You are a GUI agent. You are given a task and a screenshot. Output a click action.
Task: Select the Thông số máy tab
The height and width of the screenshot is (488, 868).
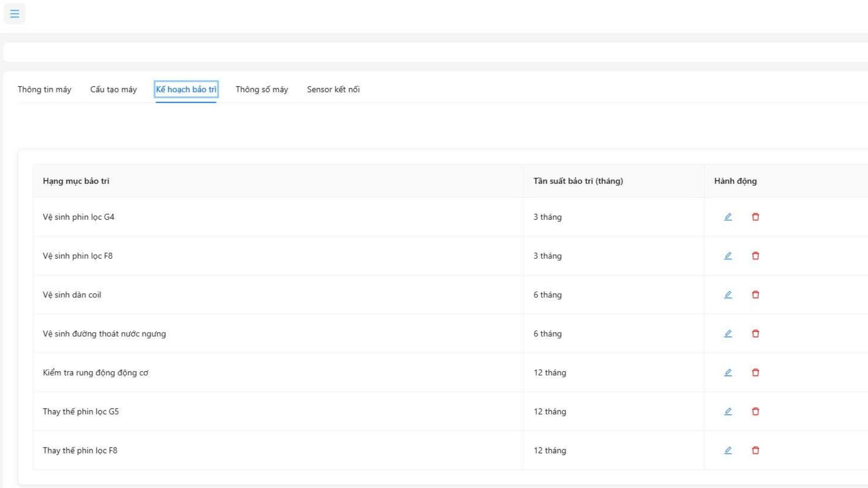(x=262, y=89)
